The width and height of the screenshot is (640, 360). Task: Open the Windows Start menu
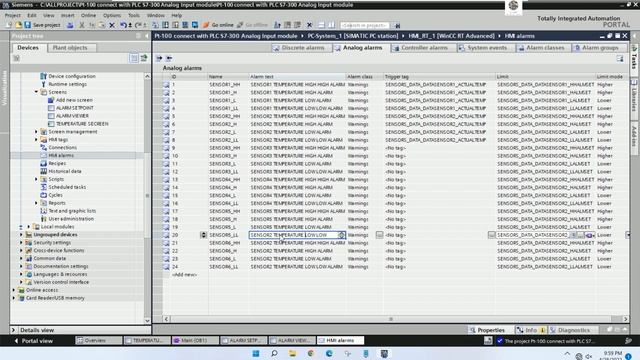coord(256,353)
